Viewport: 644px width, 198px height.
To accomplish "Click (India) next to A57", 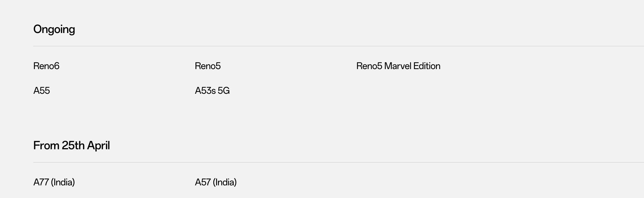I will (x=225, y=182).
